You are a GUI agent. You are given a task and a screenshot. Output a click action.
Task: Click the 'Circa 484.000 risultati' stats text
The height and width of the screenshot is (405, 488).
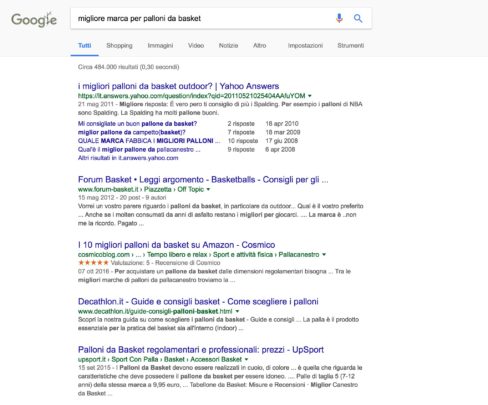(x=128, y=67)
